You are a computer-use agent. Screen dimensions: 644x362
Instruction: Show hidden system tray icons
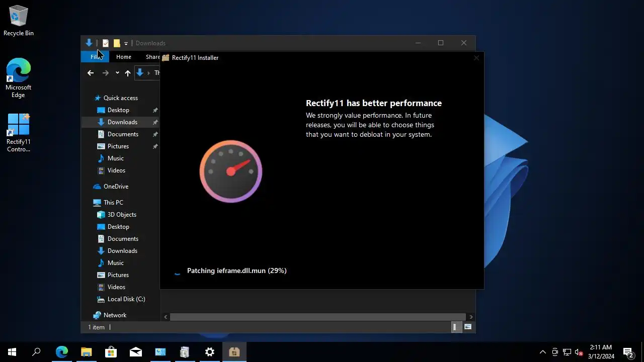pyautogui.click(x=542, y=352)
